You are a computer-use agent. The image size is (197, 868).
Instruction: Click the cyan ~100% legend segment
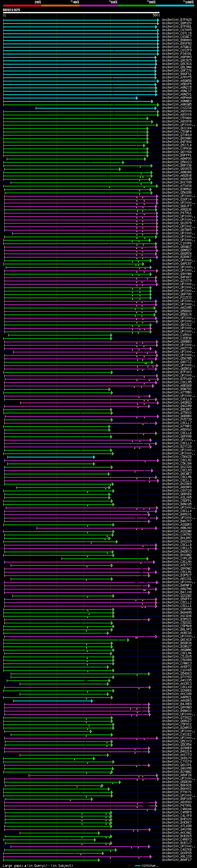pyautogui.click(x=175, y=6)
